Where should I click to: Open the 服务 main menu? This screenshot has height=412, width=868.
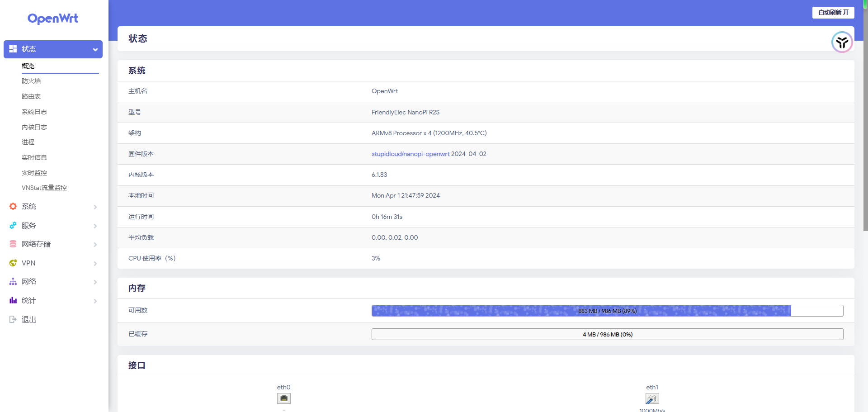point(53,225)
